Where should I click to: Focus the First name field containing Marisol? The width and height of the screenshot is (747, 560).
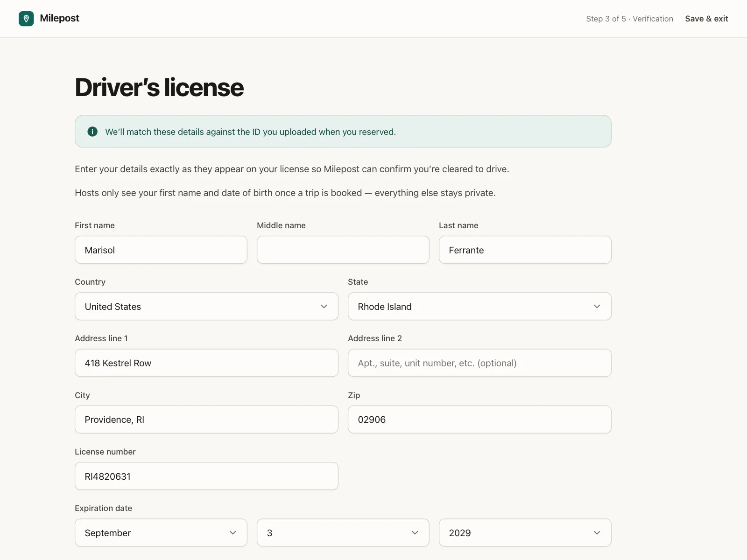pyautogui.click(x=161, y=250)
